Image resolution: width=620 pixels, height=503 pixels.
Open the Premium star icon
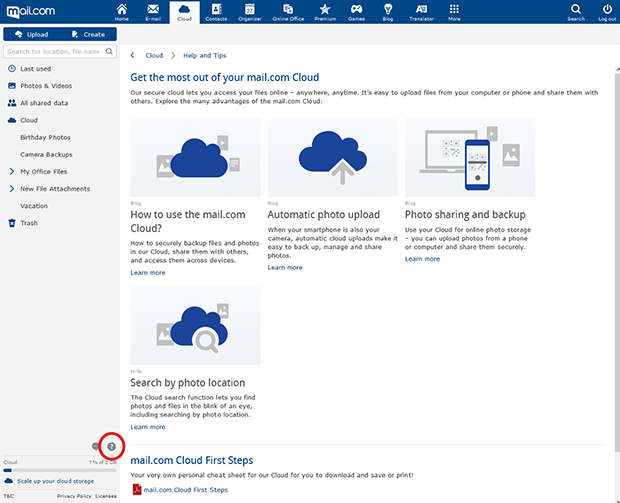coord(325,12)
